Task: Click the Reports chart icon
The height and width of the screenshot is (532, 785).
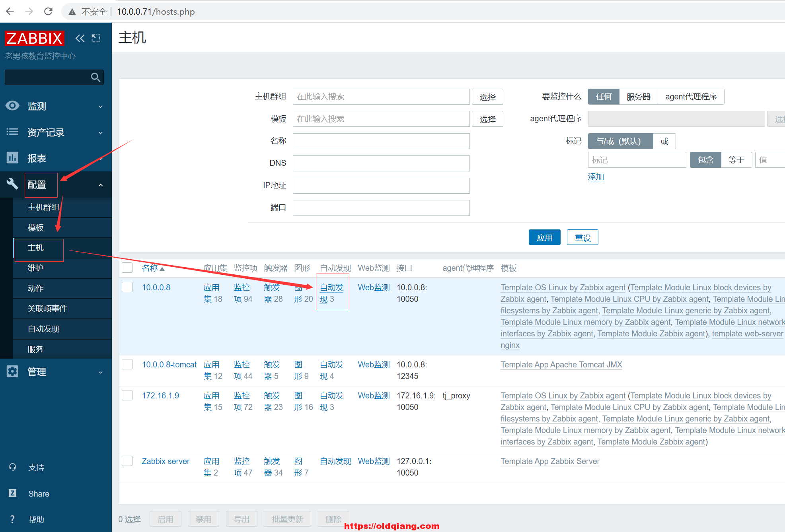Action: click(12, 158)
